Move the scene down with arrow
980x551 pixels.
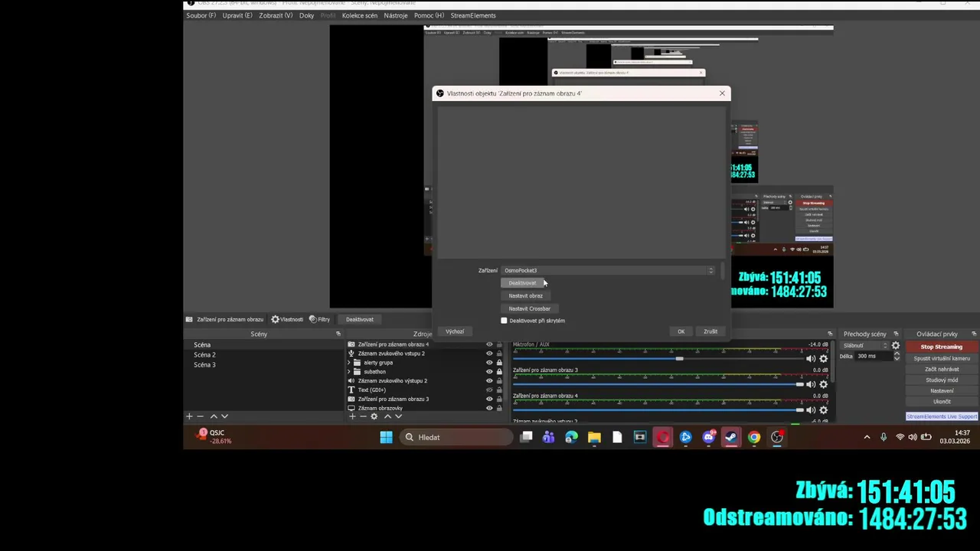coord(224,416)
